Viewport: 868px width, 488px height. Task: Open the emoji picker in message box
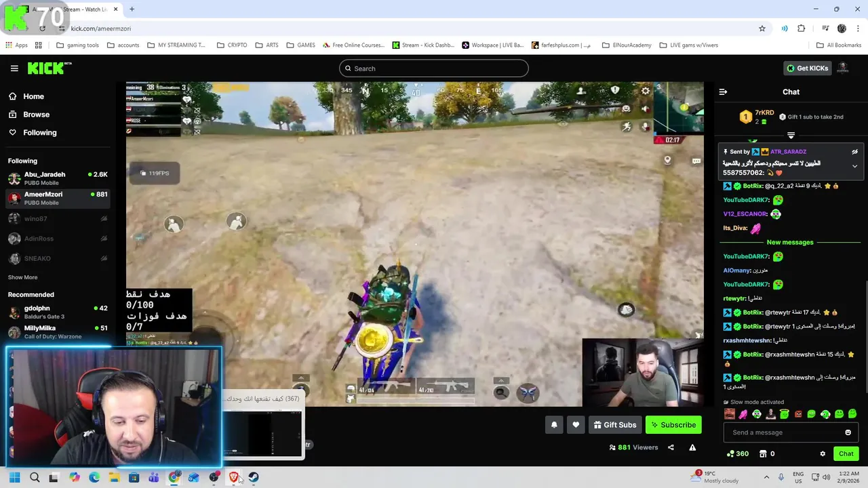(x=848, y=432)
